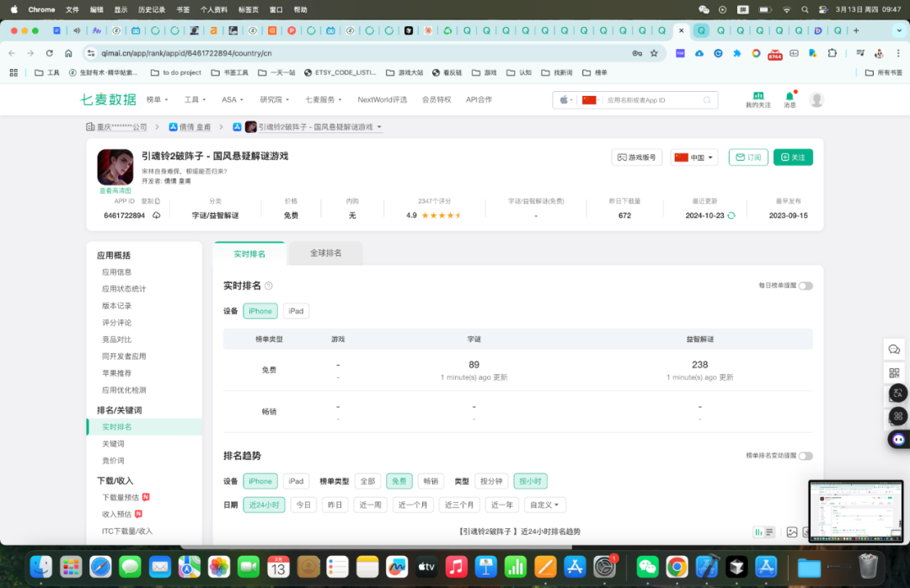Open the App Store in the Dock

pyautogui.click(x=575, y=567)
